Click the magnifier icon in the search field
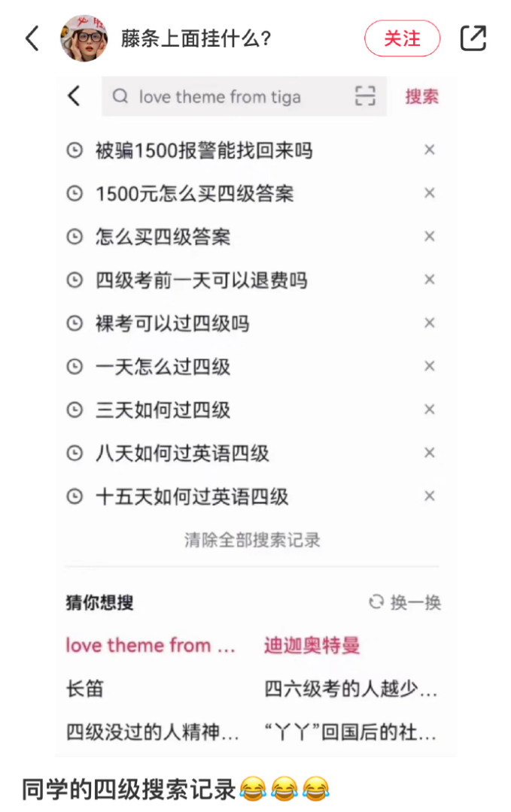The image size is (511, 812). click(120, 96)
